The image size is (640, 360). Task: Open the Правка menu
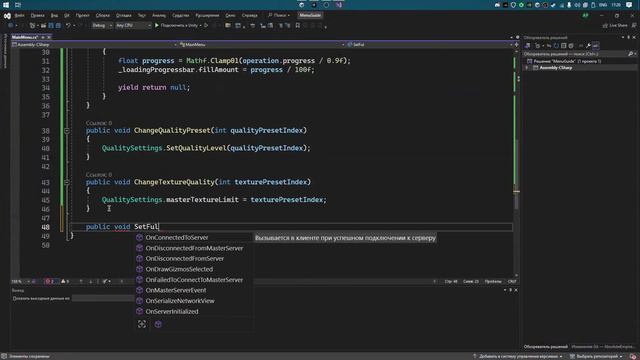[x=38, y=16]
